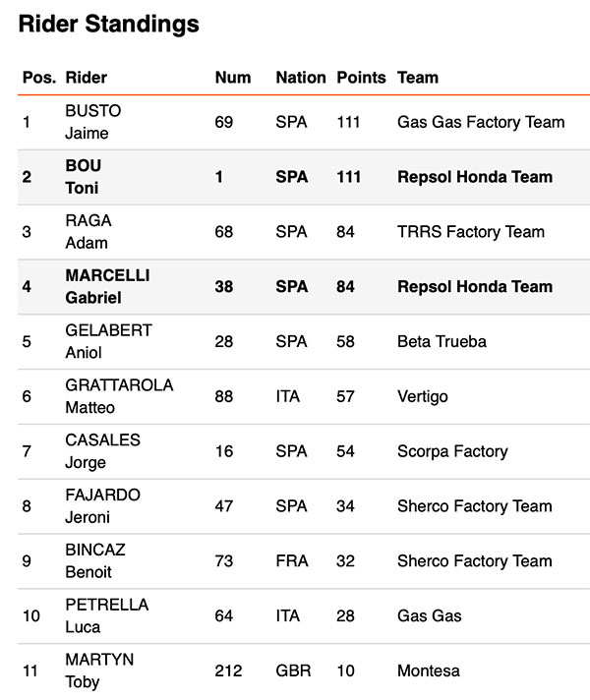Image resolution: width=590 pixels, height=700 pixels.
Task: Click the Team column header
Action: point(418,78)
